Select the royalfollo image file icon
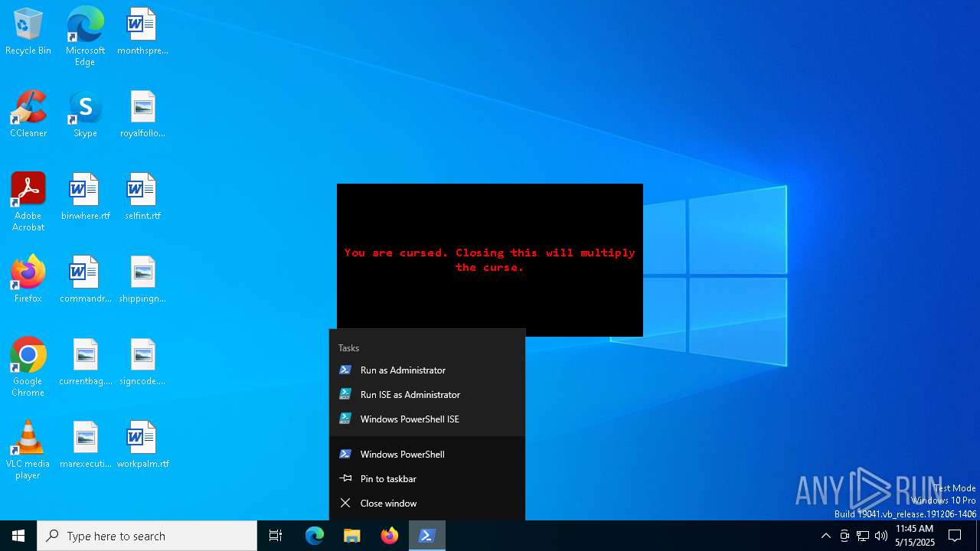 [x=142, y=115]
